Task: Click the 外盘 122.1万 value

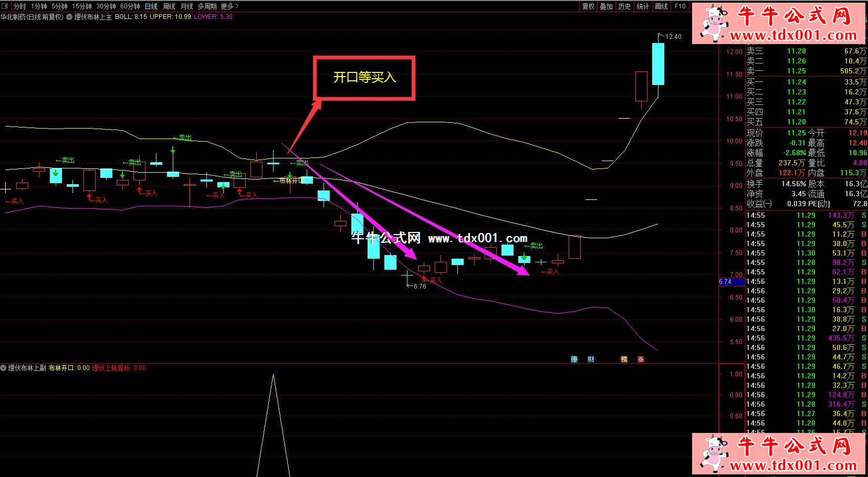Action: 792,173
